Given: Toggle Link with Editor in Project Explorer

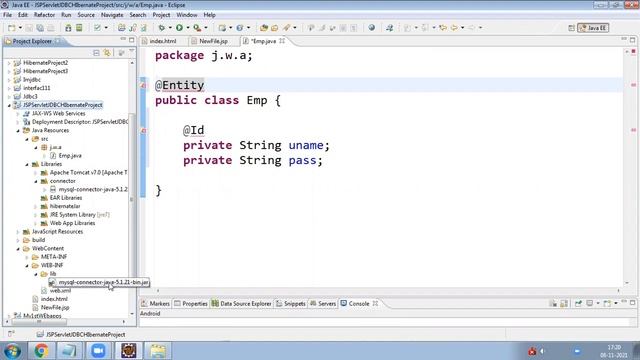Looking at the screenshot, I should 107,53.
